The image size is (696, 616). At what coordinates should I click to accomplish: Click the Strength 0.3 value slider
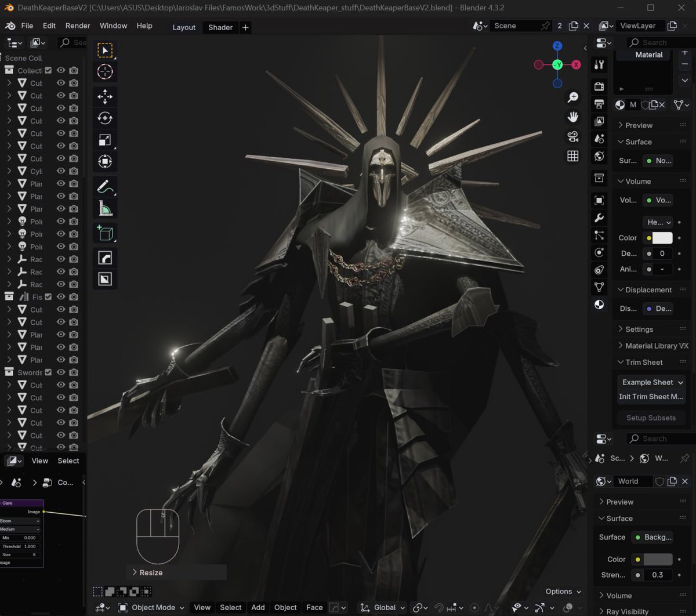[x=658, y=575]
